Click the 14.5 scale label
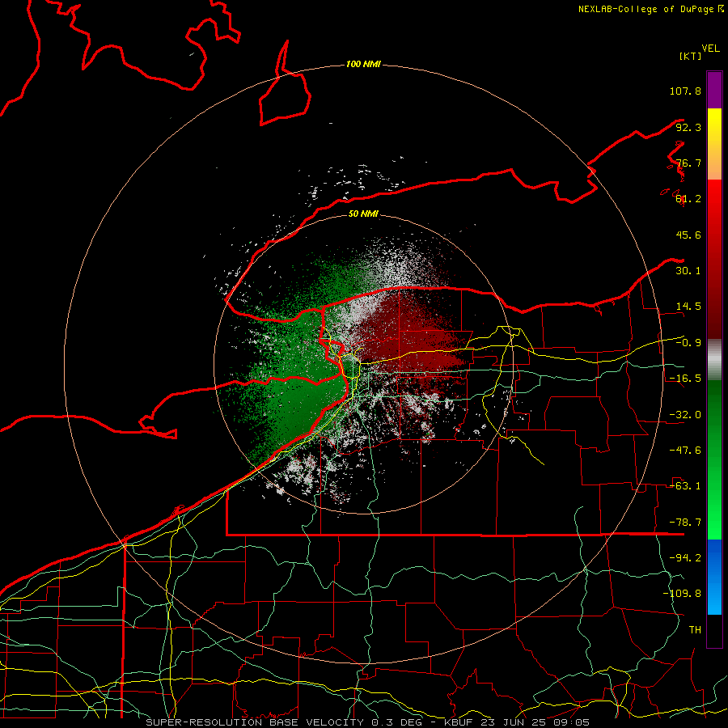The height and width of the screenshot is (728, 728). [x=688, y=307]
